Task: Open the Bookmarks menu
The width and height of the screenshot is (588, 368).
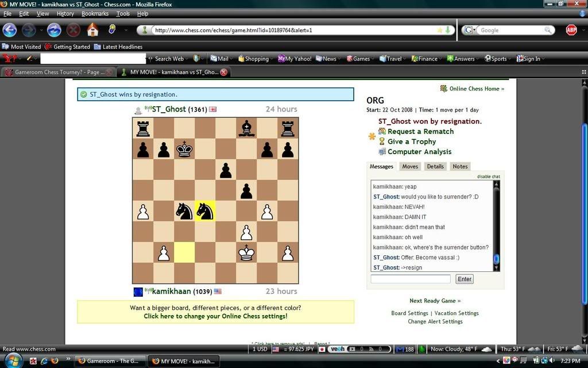Action: [95, 14]
